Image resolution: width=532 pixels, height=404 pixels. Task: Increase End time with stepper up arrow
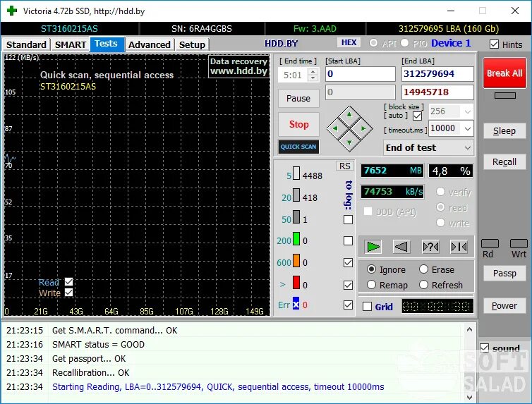(313, 71)
